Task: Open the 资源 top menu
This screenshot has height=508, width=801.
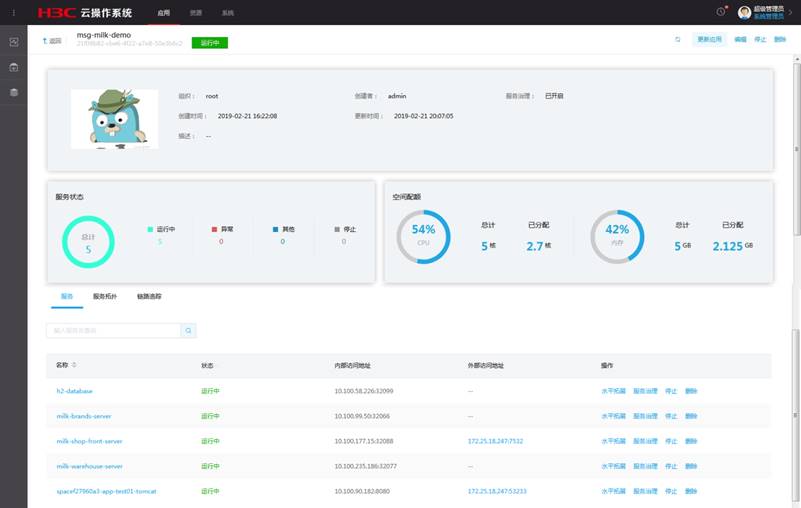Action: 196,13
